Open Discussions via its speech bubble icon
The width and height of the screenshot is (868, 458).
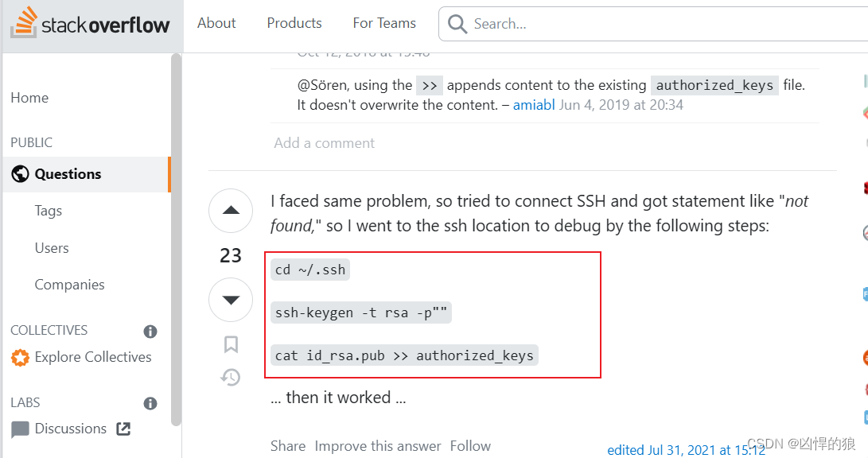(x=21, y=429)
